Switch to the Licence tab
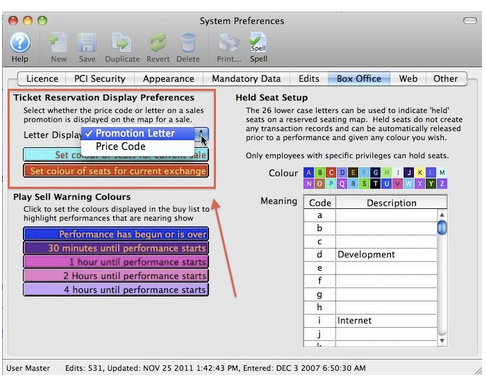This screenshot has height=376, width=486. point(42,79)
